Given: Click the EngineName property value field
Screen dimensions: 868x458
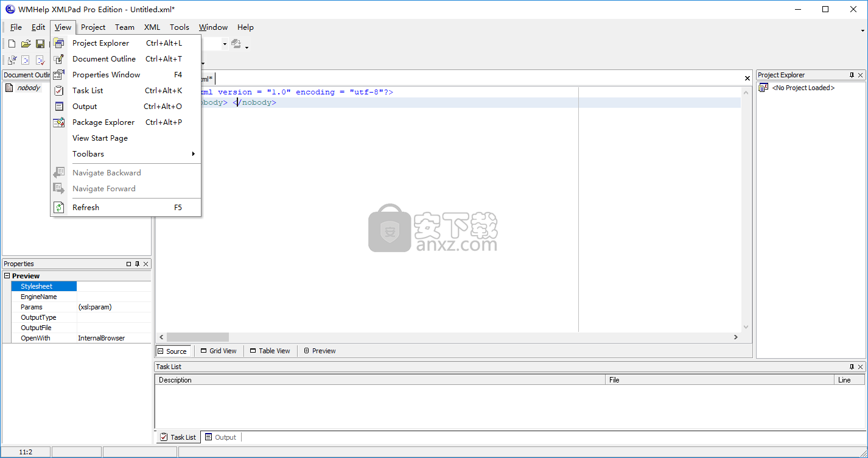Looking at the screenshot, I should click(x=114, y=297).
